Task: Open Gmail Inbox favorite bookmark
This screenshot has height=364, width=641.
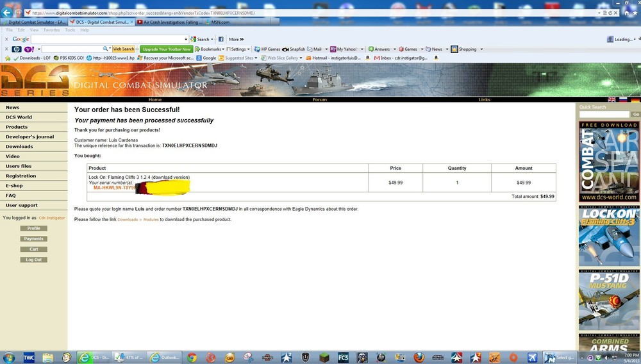Action: [x=401, y=58]
